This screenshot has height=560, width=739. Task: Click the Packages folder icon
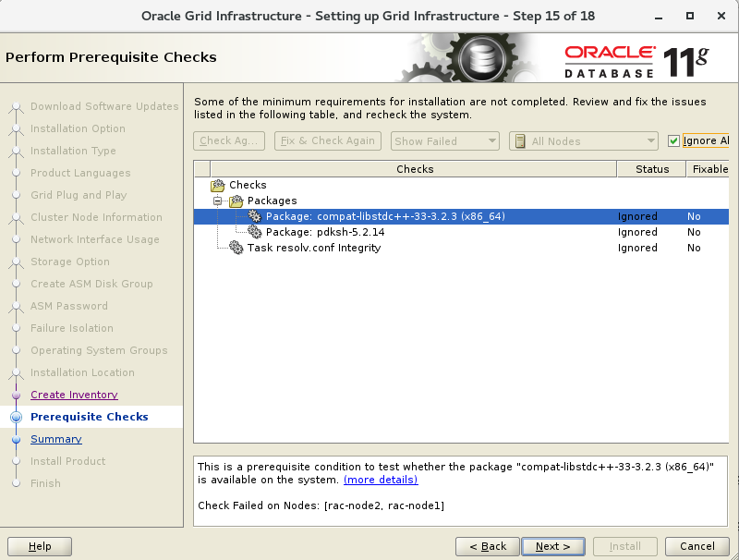[x=236, y=201]
